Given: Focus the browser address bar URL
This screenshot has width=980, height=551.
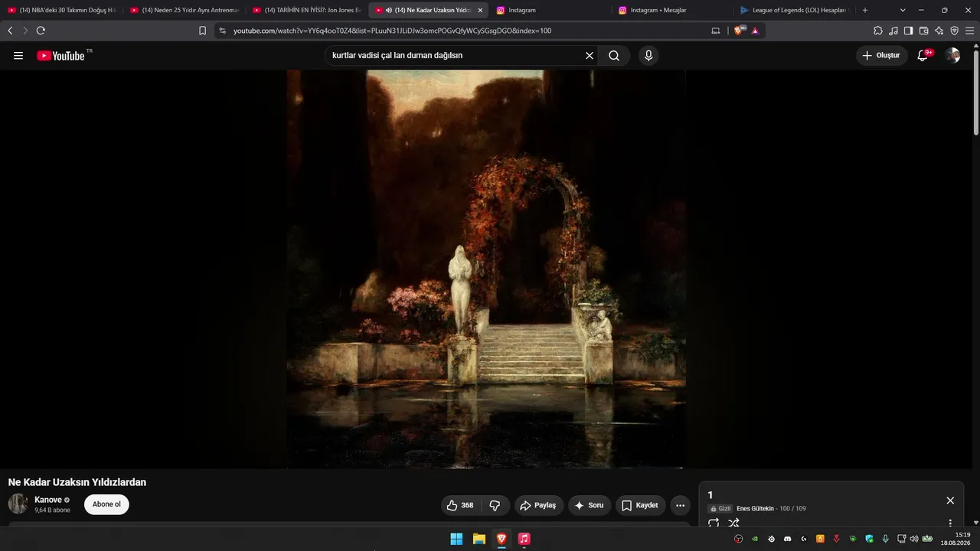Looking at the screenshot, I should (392, 31).
